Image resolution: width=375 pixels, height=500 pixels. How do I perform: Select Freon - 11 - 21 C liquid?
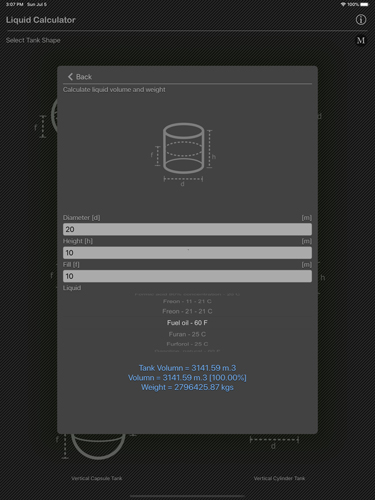187,301
